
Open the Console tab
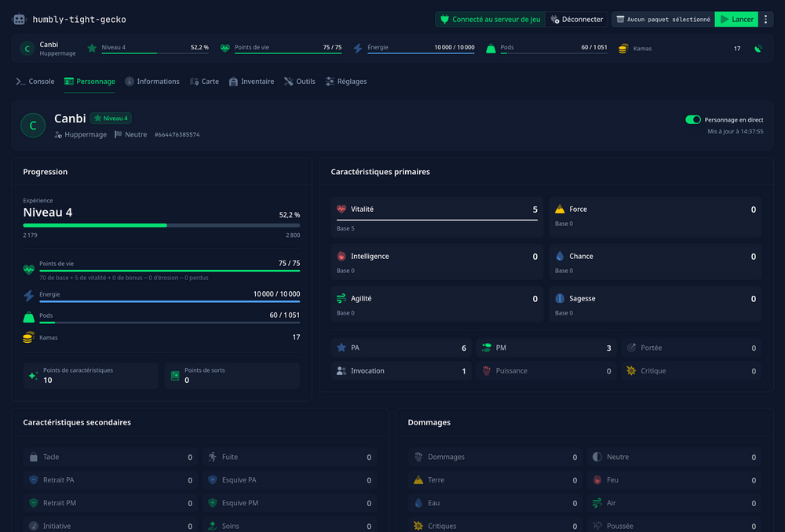[x=35, y=82]
